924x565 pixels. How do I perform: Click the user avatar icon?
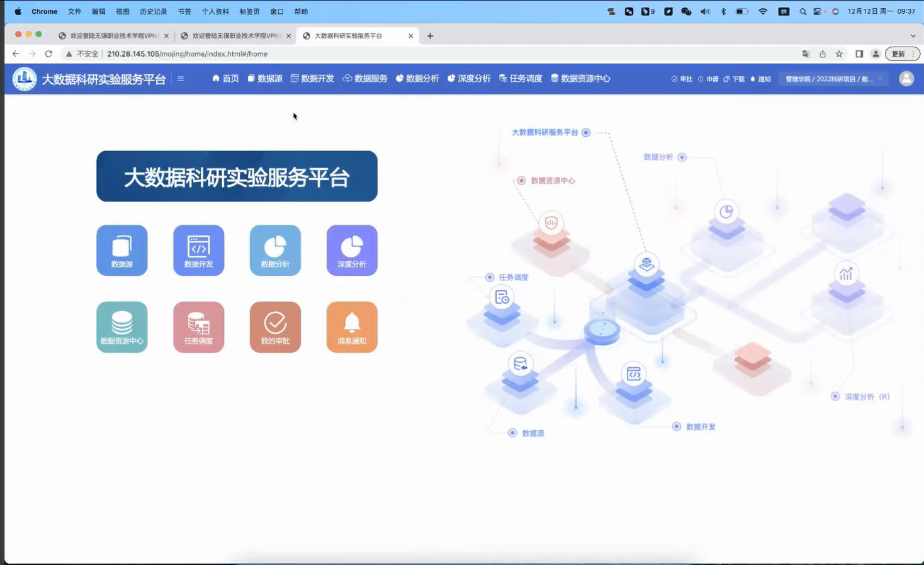point(906,79)
